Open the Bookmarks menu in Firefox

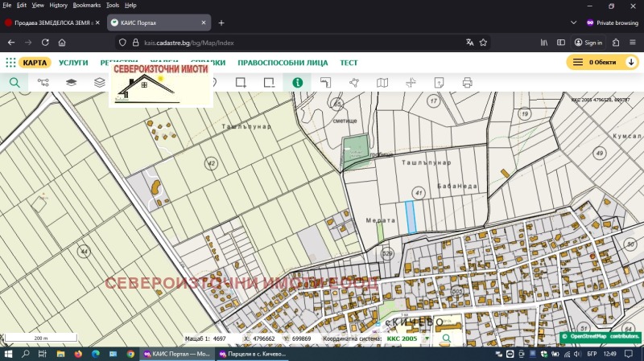(86, 5)
